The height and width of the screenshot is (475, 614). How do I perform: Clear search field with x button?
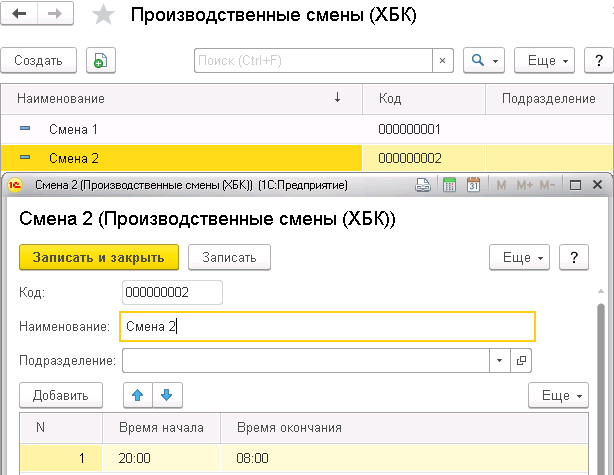tap(441, 61)
